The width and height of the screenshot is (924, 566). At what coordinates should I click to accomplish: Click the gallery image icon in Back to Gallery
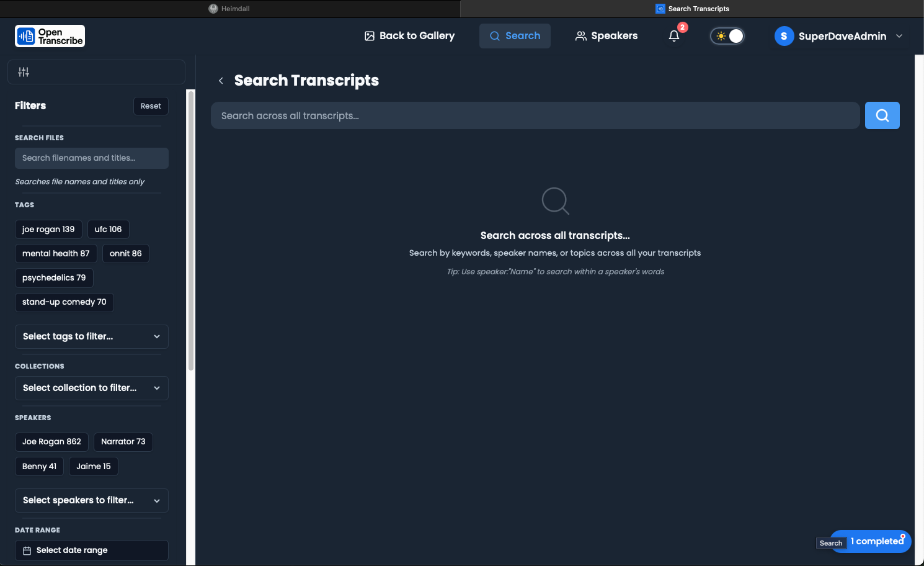(x=370, y=36)
